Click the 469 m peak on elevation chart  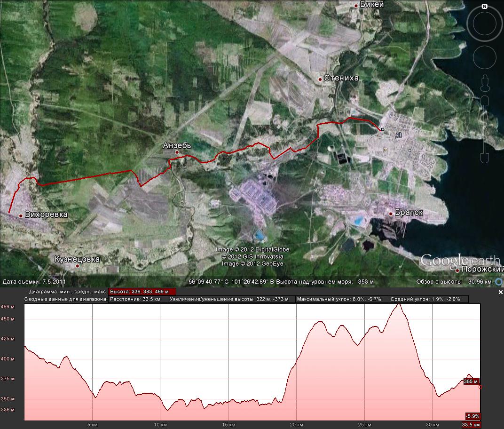(x=399, y=304)
